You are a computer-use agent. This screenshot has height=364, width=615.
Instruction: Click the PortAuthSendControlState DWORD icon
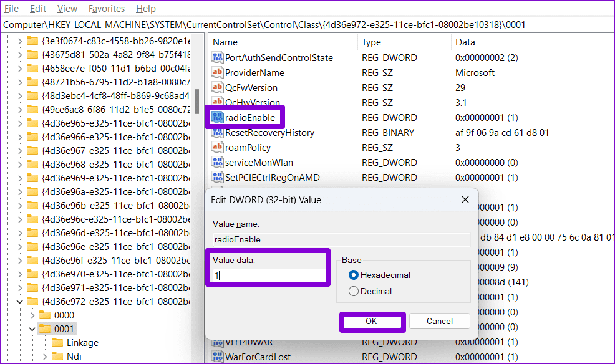(x=217, y=57)
